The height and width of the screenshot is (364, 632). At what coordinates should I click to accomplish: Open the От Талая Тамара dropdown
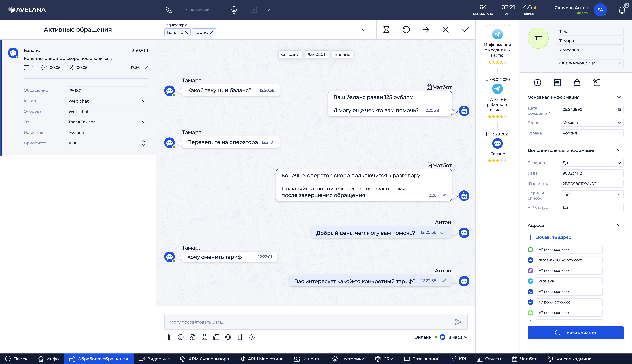107,122
